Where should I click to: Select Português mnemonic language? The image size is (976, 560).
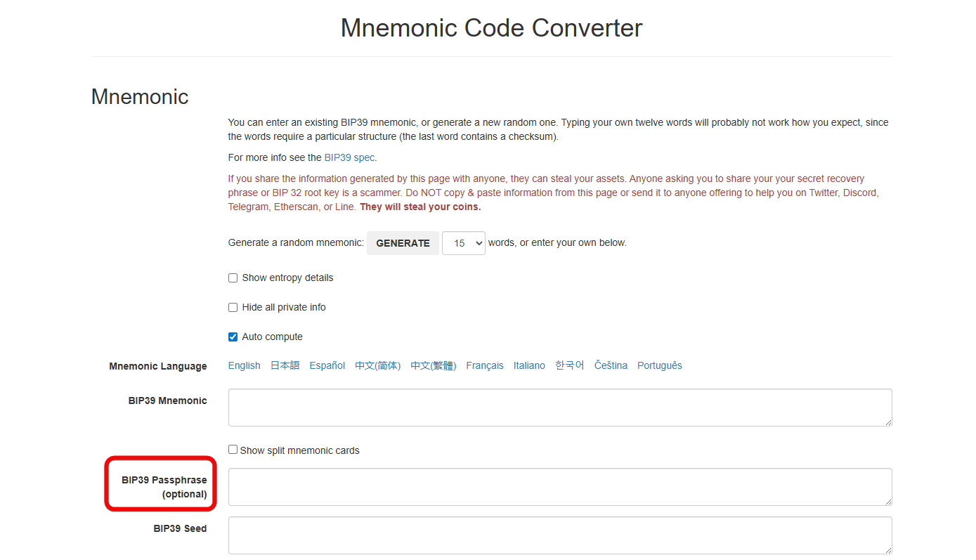[660, 365]
